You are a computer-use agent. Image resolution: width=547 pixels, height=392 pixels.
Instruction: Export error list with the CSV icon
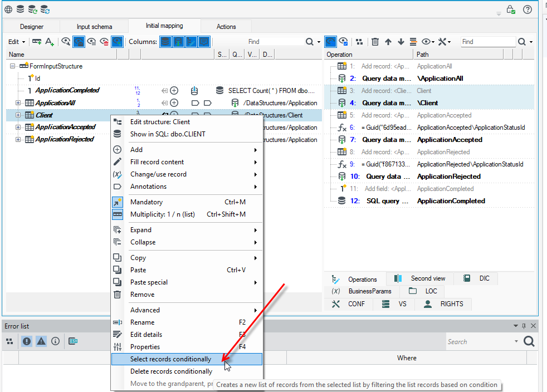coord(73,341)
